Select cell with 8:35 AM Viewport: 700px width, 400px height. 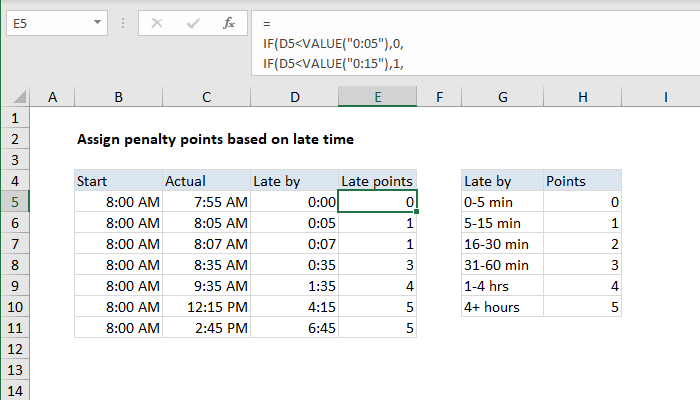click(x=206, y=265)
